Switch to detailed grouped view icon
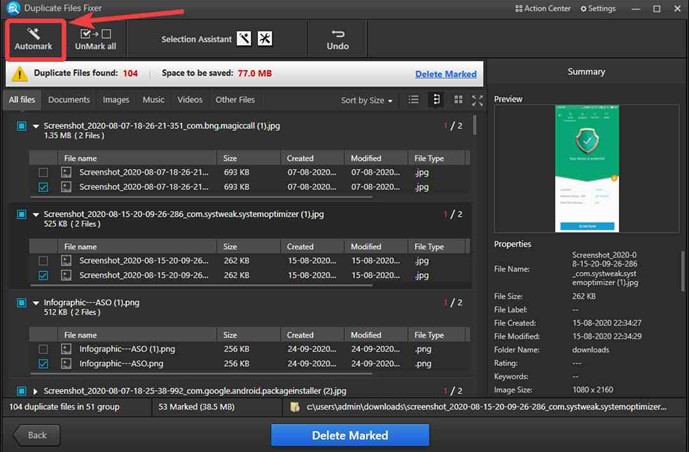The height and width of the screenshot is (452, 690). click(436, 100)
